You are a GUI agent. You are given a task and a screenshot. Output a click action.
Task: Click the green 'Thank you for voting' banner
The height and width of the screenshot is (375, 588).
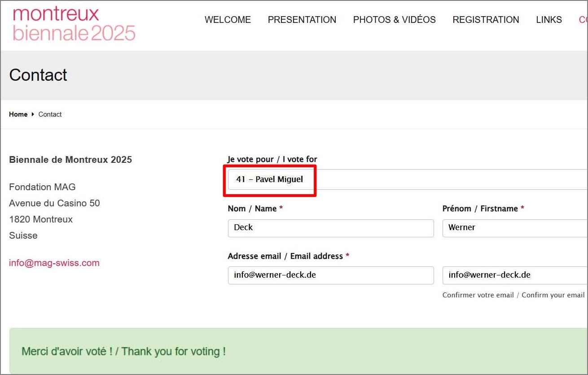click(x=296, y=351)
